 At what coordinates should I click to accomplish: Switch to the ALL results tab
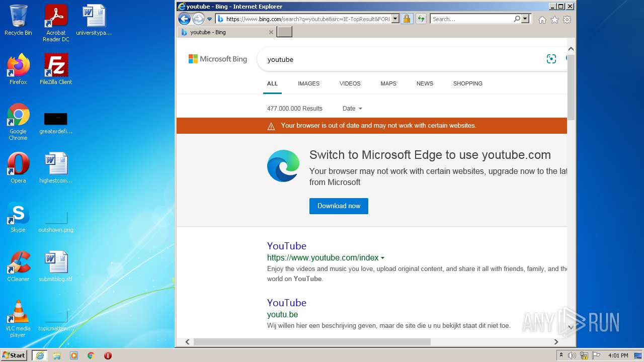(x=272, y=83)
